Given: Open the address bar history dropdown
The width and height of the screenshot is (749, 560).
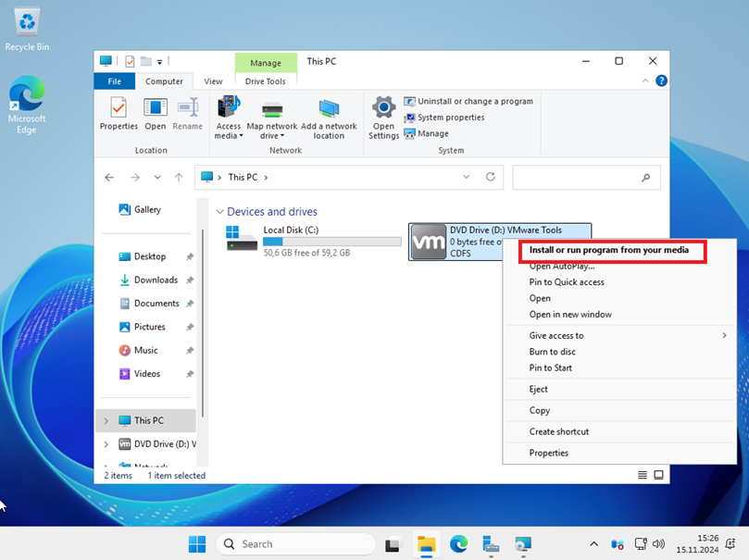Looking at the screenshot, I should [x=467, y=177].
